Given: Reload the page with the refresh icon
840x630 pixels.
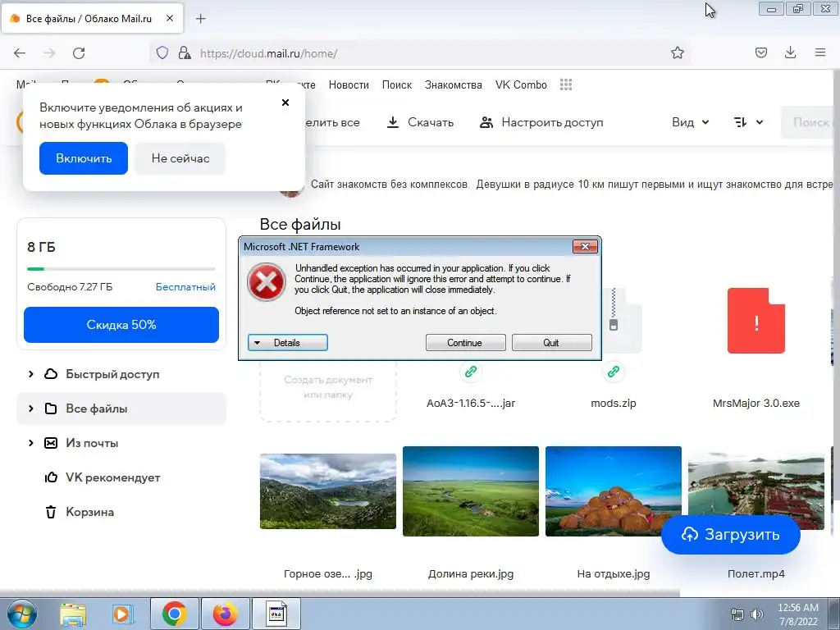Looking at the screenshot, I should [79, 53].
